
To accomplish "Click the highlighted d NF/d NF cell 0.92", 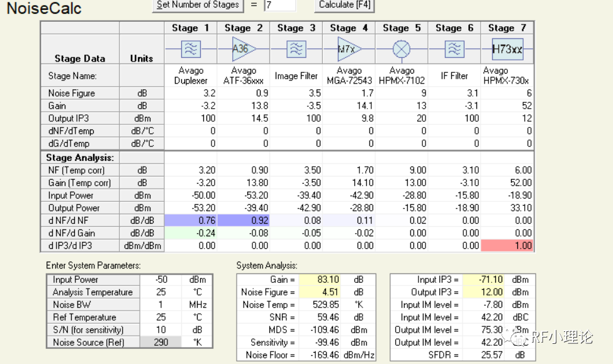I will (243, 220).
